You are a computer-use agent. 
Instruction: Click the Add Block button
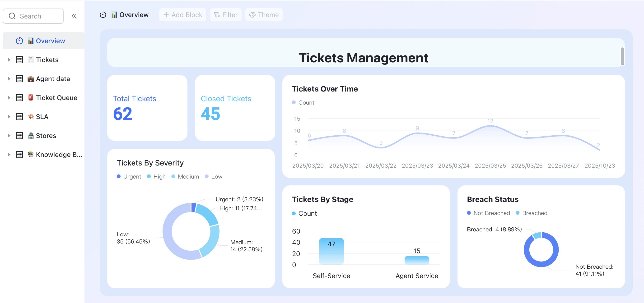click(x=182, y=15)
